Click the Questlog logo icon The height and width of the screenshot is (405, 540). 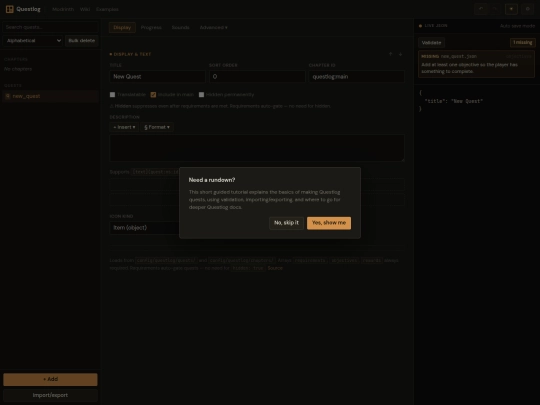tap(10, 9)
